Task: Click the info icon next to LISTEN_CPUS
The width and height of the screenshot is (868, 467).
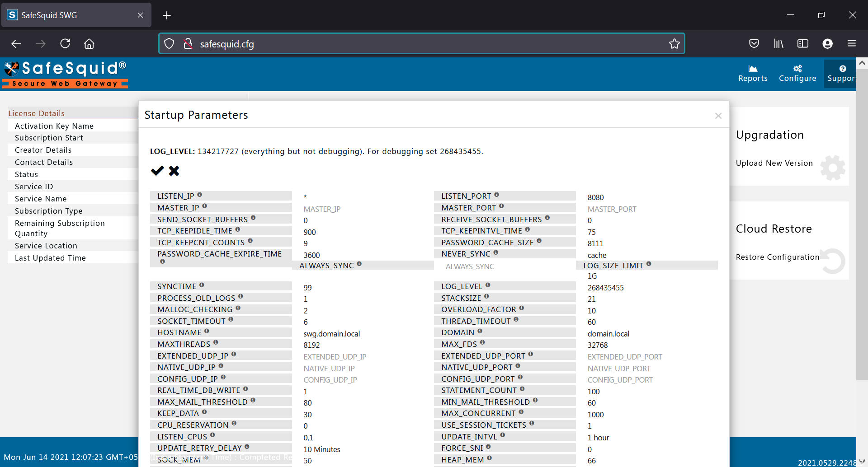Action: tap(212, 435)
